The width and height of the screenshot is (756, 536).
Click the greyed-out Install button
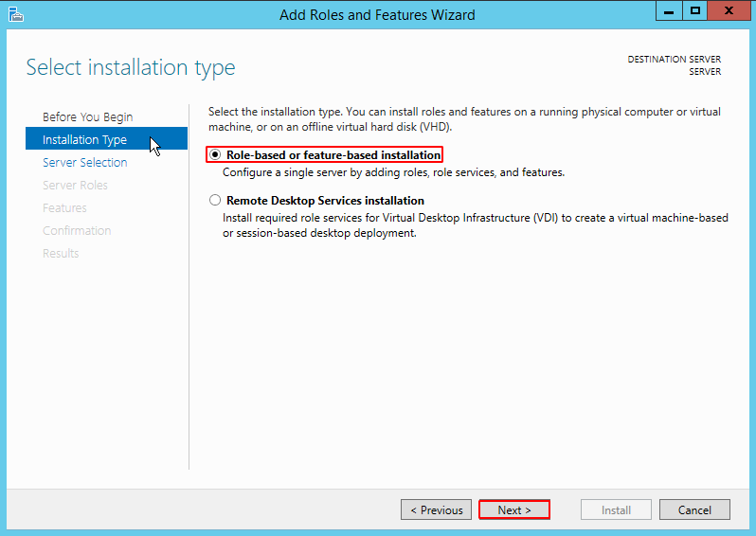click(616, 509)
